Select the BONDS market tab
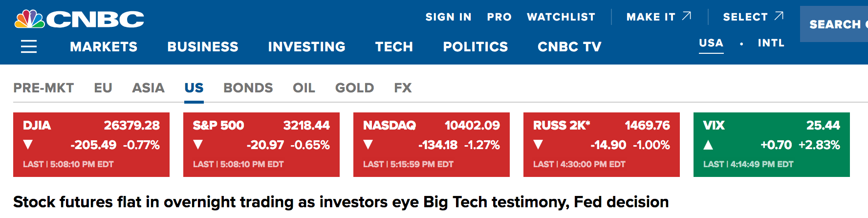 pyautogui.click(x=248, y=88)
